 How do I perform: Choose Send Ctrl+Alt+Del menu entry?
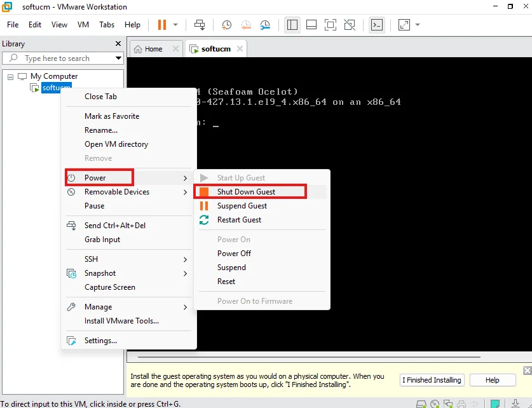pos(115,226)
